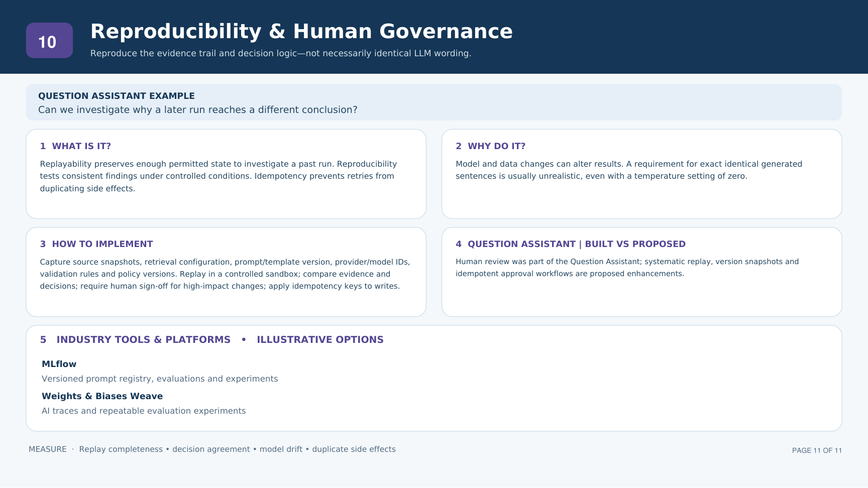Click the ILLUSTRATIVE OPTIONS label
Screen dimensions: 868x488
(x=320, y=339)
